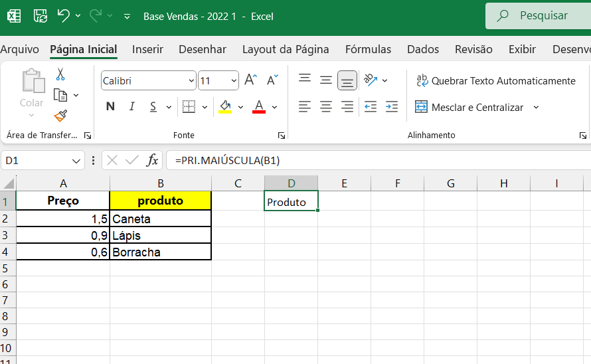Toggle Quebrar Texto Automaticamente
Image resolution: width=591 pixels, height=364 pixels.
[x=495, y=81]
